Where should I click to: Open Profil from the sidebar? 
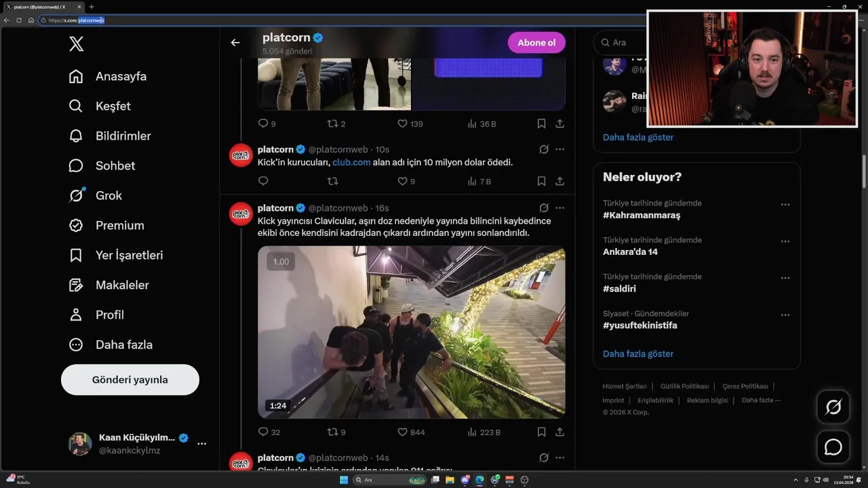point(97,315)
